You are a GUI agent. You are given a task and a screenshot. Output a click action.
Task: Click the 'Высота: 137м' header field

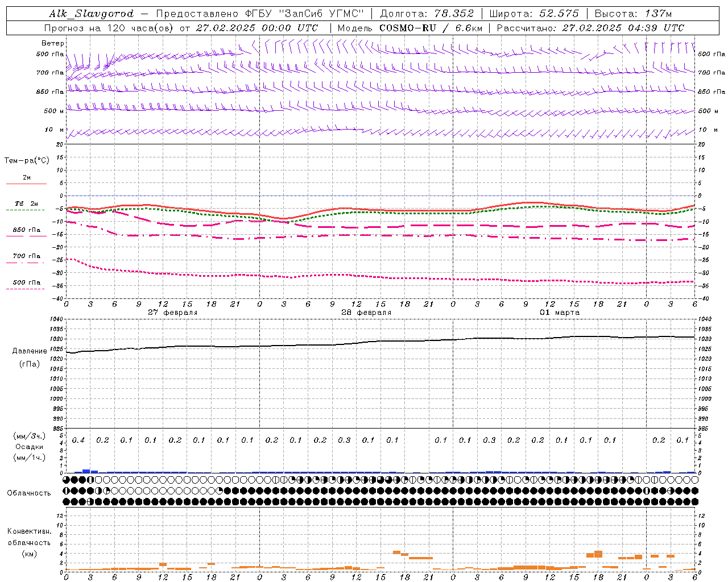633,14
